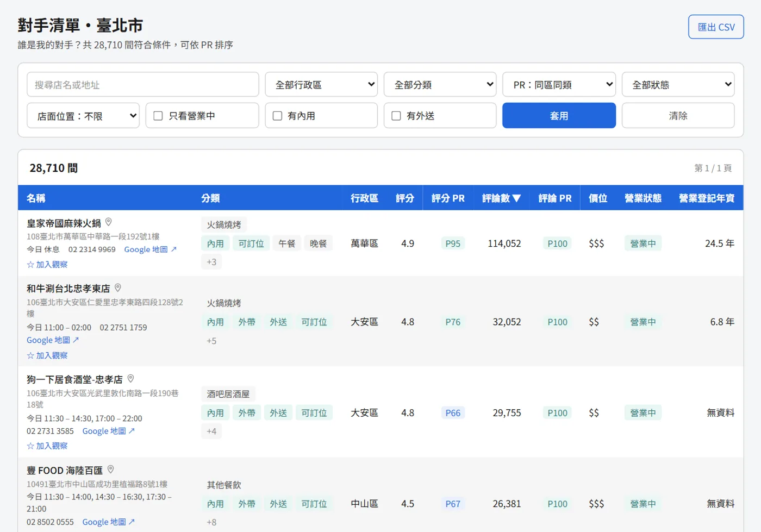This screenshot has height=532, width=761.
Task: Expand +4 more tags for 狗一下居食酒堂
Action: pyautogui.click(x=211, y=431)
